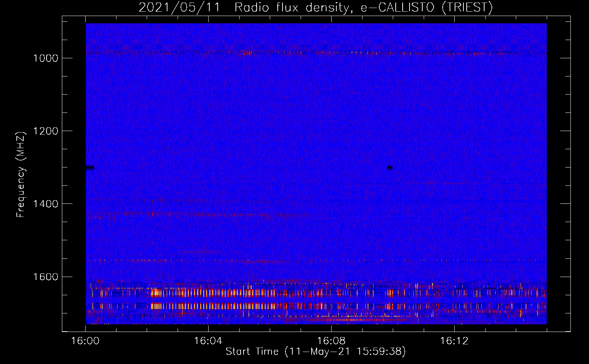Click the "Frequency (MHZ)" axis label
This screenshot has width=589, height=364.
(x=21, y=175)
